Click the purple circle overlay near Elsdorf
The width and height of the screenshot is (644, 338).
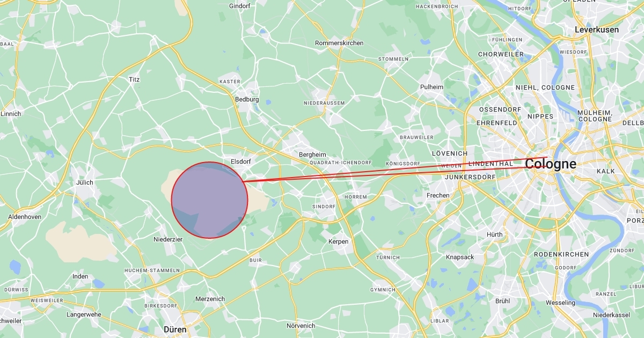coord(209,200)
